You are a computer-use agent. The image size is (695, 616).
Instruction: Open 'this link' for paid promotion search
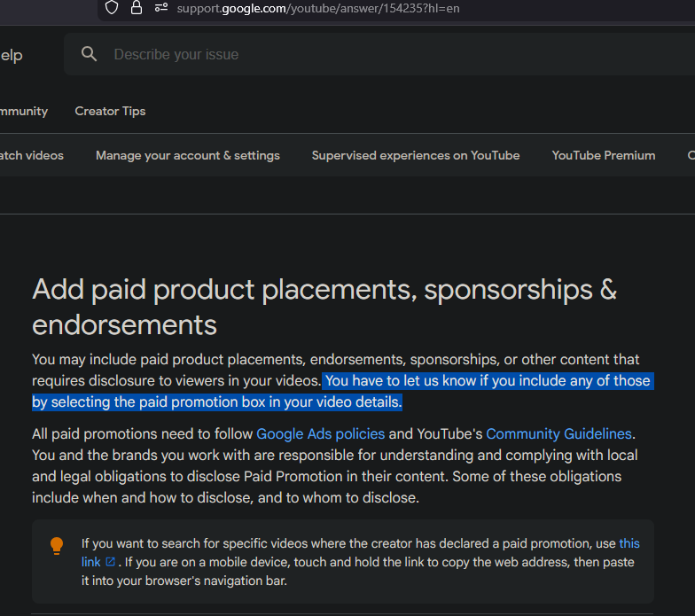click(629, 543)
